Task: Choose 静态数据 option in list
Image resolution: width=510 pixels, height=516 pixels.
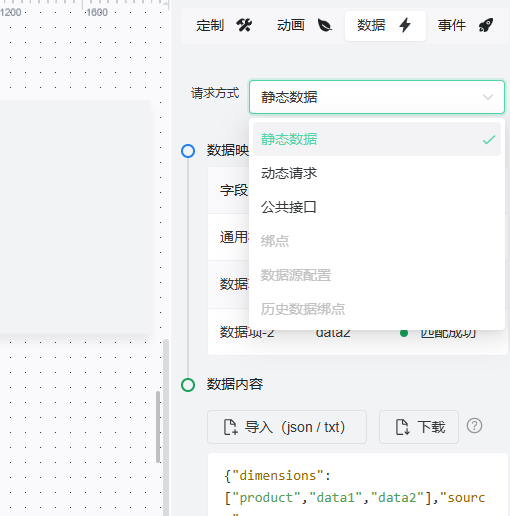Action: pyautogui.click(x=377, y=139)
